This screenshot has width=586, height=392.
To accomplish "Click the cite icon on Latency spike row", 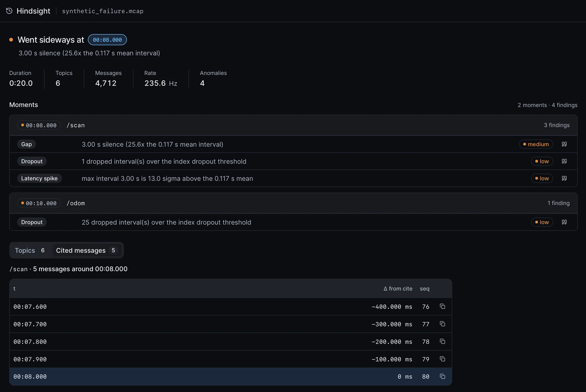I will pos(564,179).
